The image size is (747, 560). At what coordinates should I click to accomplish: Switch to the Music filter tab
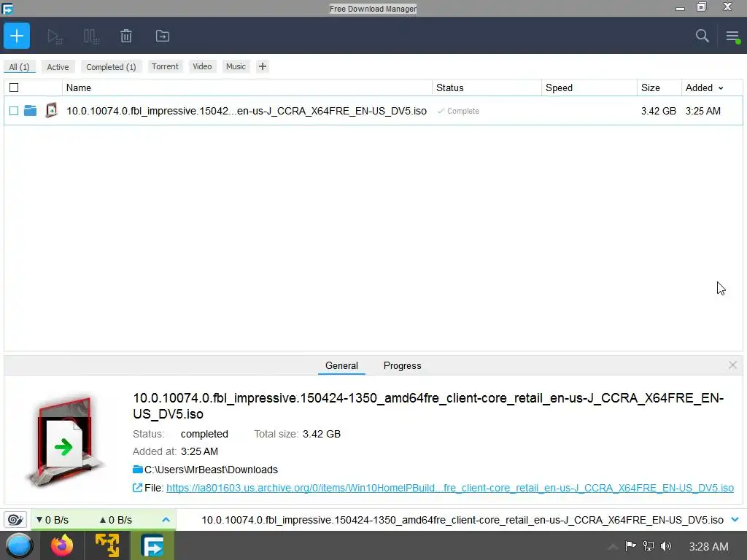[x=236, y=66]
